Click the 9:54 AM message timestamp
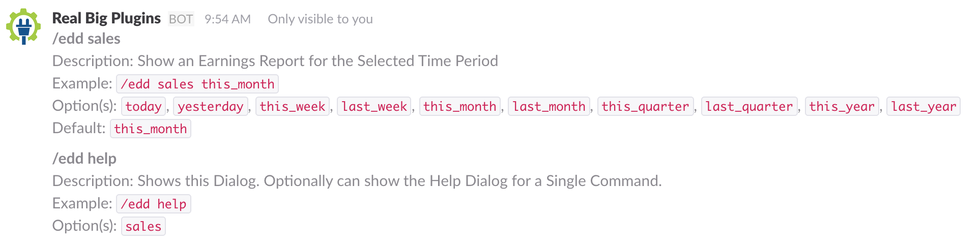The width and height of the screenshot is (980, 246). [227, 19]
